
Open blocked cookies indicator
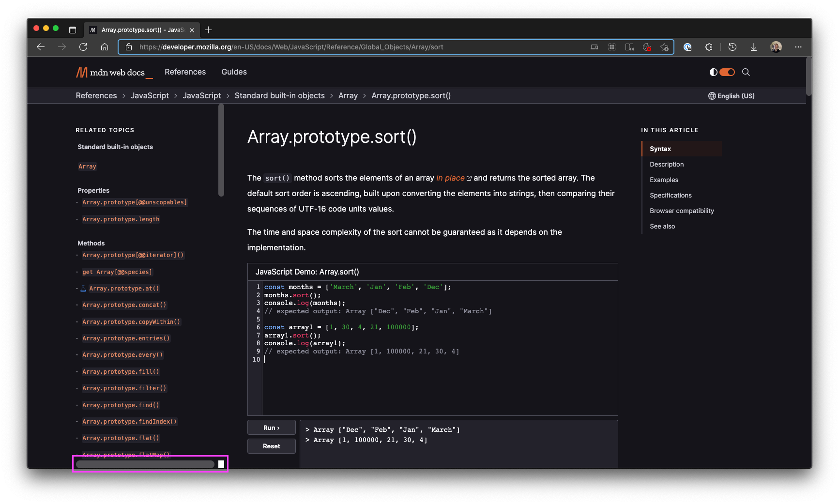[x=647, y=47]
